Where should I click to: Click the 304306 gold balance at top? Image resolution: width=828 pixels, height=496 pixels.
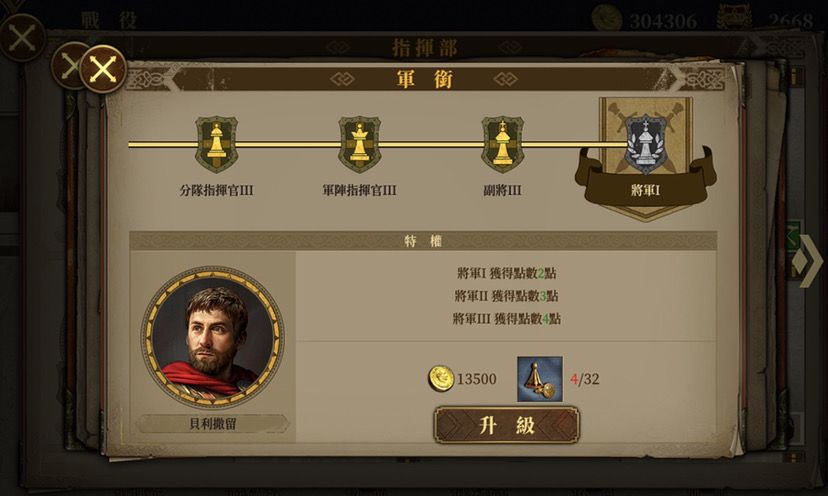point(663,21)
